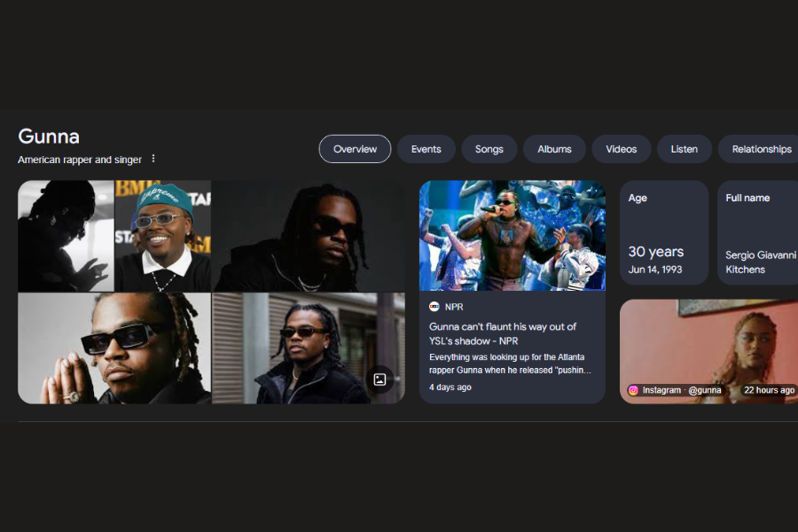Click the Gunna title heading
This screenshot has width=798, height=532.
click(x=49, y=137)
